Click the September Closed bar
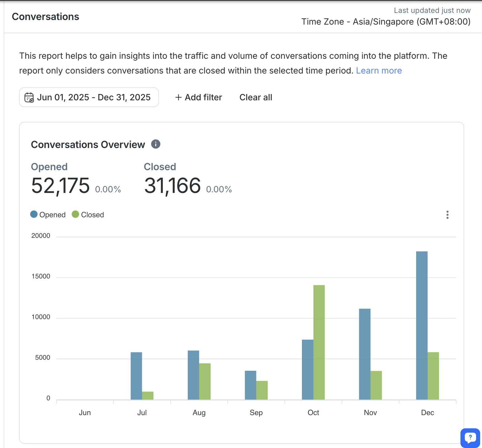This screenshot has width=482, height=448. coord(262,390)
